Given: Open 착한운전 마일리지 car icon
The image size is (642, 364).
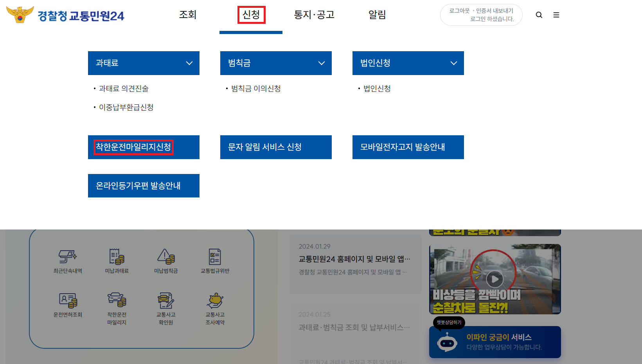Looking at the screenshot, I should point(117,300).
